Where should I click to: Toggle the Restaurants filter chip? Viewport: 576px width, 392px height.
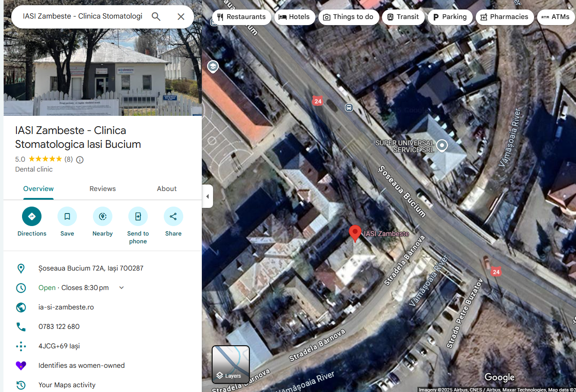click(242, 17)
